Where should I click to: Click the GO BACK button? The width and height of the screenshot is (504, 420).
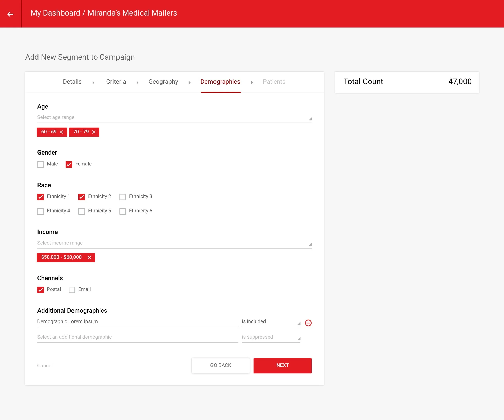pos(220,365)
